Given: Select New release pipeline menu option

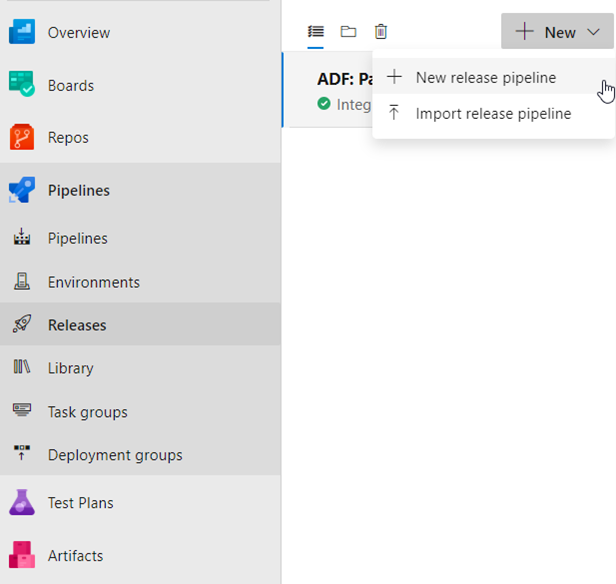Looking at the screenshot, I should (485, 77).
